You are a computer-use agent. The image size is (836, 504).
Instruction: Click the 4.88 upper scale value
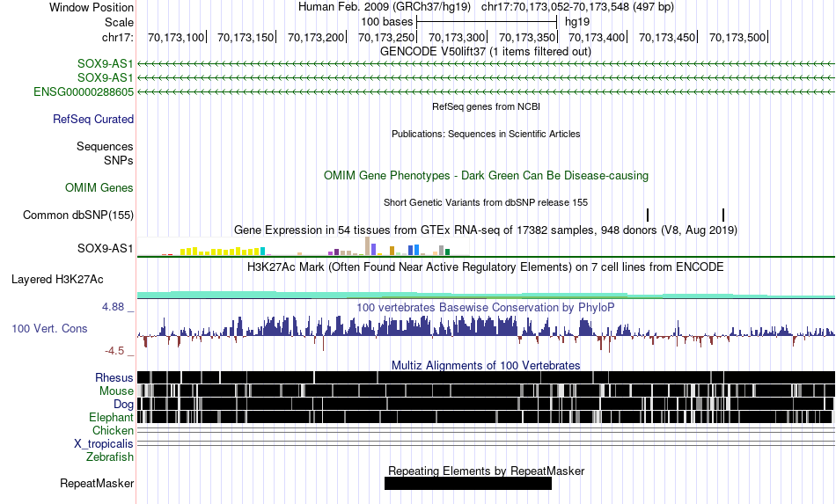tap(113, 307)
